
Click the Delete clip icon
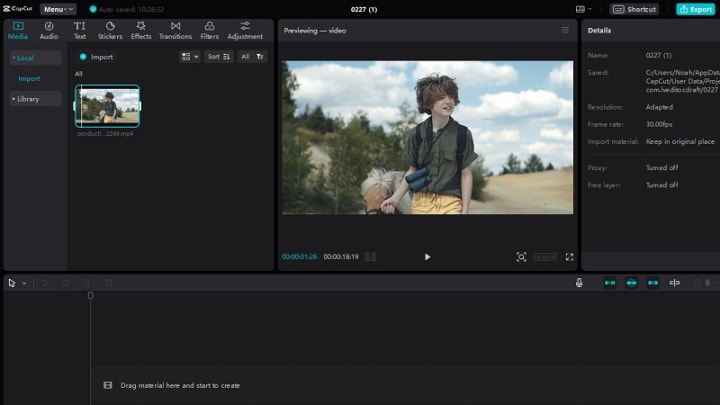coord(109,283)
